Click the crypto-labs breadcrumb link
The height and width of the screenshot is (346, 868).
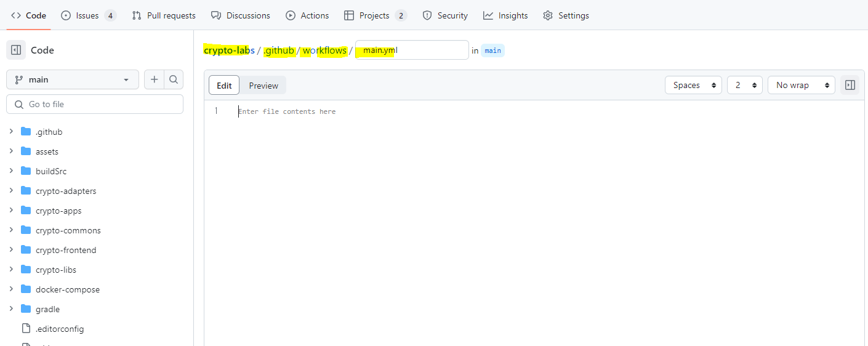coord(229,50)
